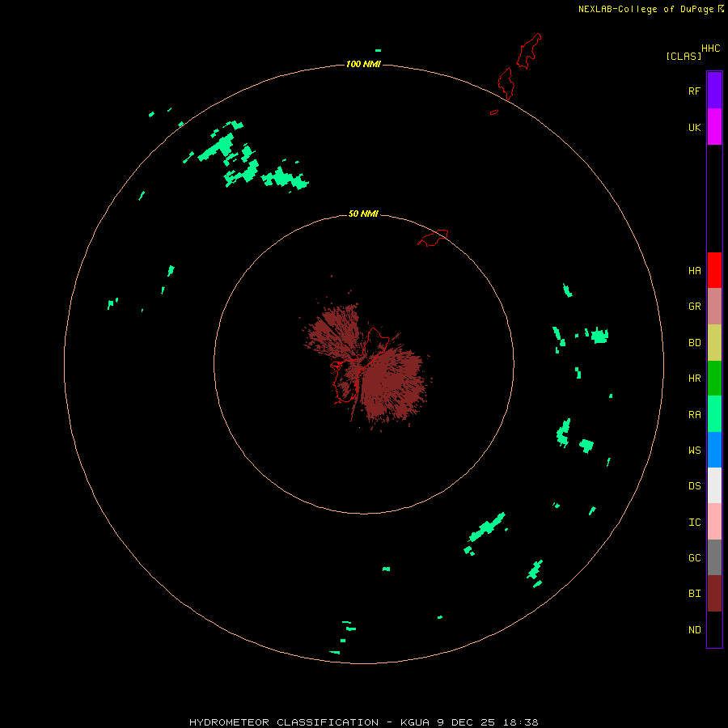Click the UK legend label
The height and width of the screenshot is (728, 728).
695,127
